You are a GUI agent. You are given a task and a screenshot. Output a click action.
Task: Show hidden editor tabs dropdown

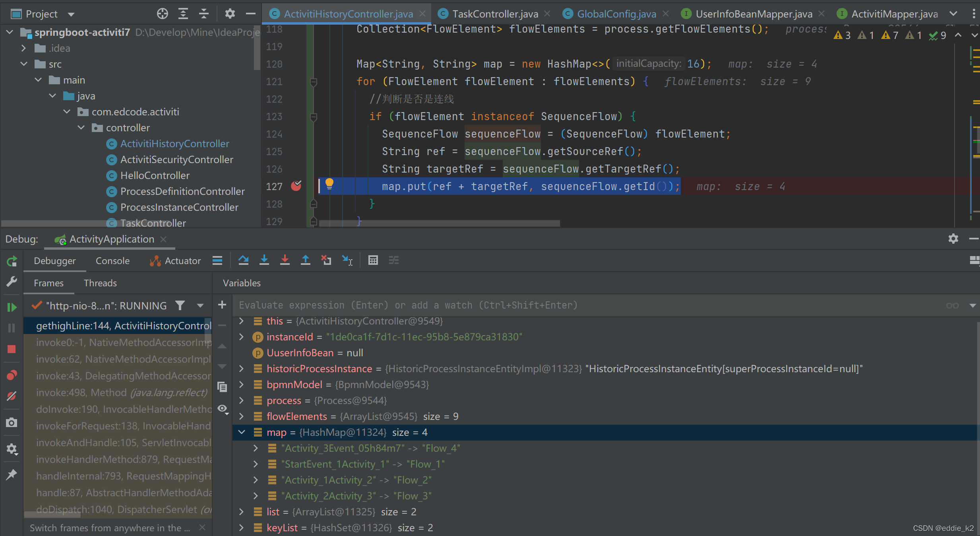click(953, 14)
